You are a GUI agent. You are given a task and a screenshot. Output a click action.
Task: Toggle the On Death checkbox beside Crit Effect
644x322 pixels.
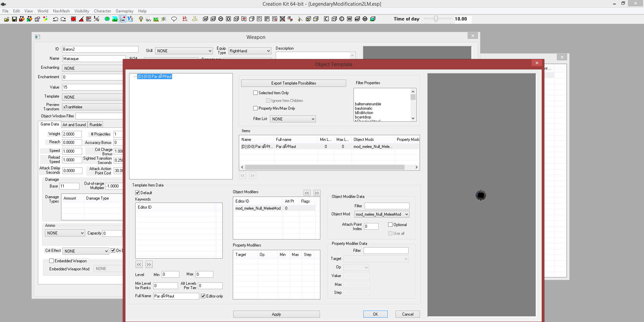coord(113,251)
